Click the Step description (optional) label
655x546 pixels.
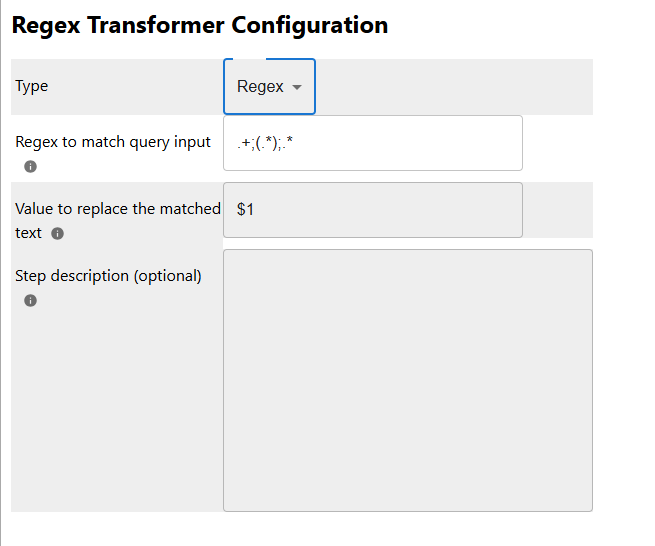point(108,276)
